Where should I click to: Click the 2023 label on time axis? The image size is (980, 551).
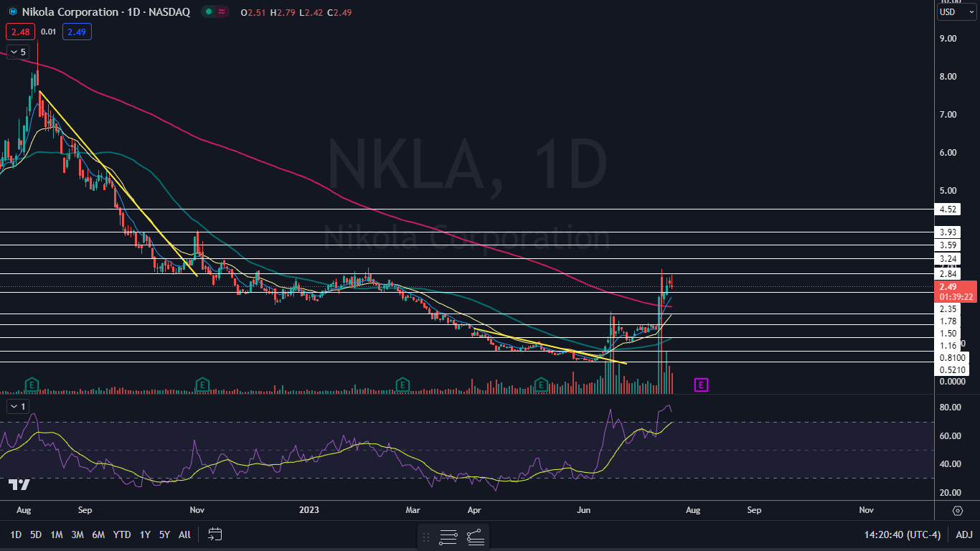[308, 510]
